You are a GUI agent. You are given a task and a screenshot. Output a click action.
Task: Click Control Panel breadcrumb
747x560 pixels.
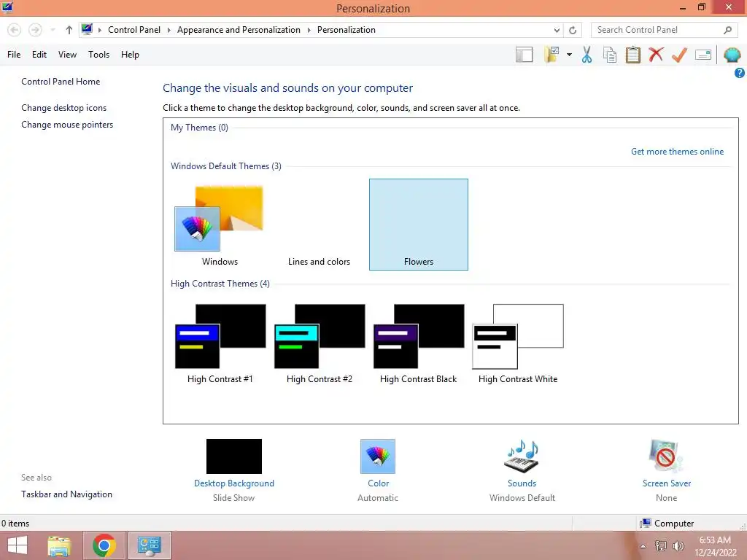coord(134,30)
